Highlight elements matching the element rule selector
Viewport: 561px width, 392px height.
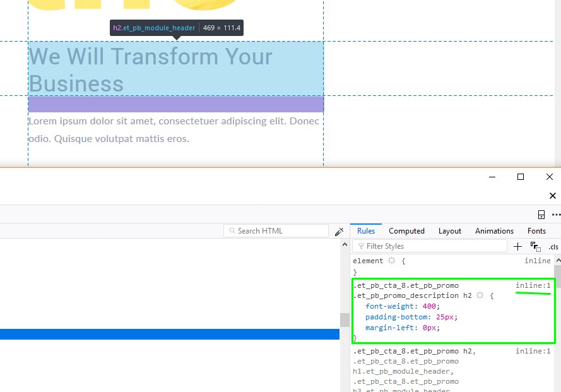point(391,261)
